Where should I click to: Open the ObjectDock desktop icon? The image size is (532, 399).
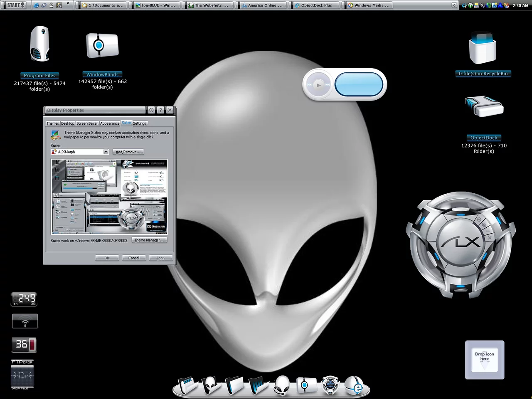click(484, 107)
